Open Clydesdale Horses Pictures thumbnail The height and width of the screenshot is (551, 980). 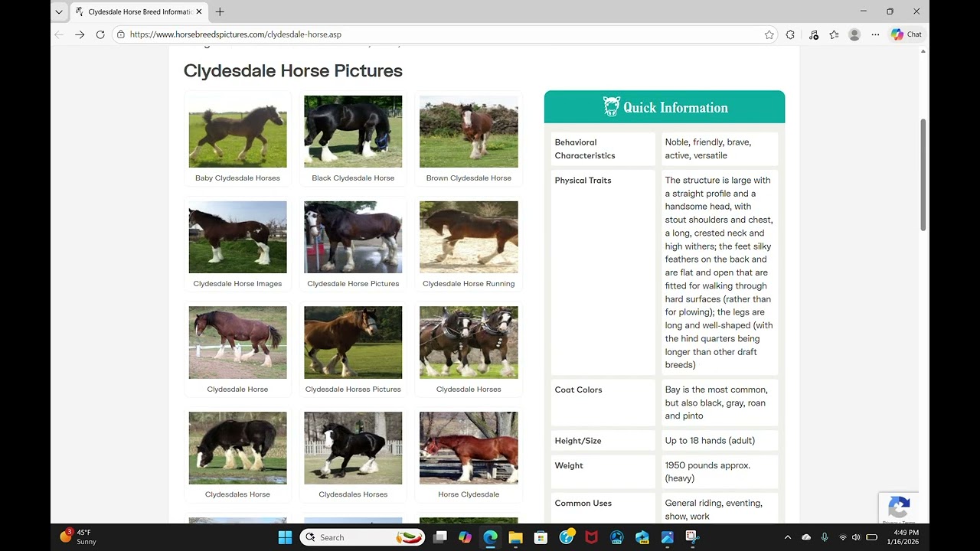pyautogui.click(x=353, y=343)
